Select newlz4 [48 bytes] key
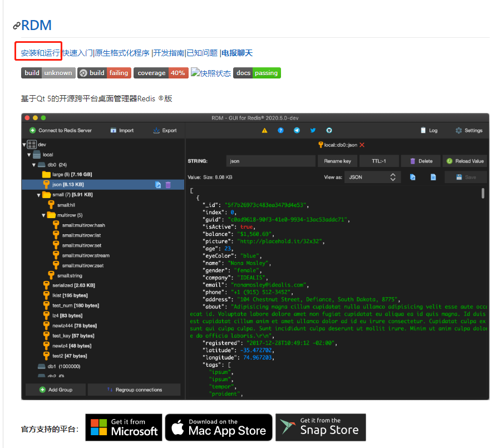The height and width of the screenshot is (448, 498). [67, 346]
